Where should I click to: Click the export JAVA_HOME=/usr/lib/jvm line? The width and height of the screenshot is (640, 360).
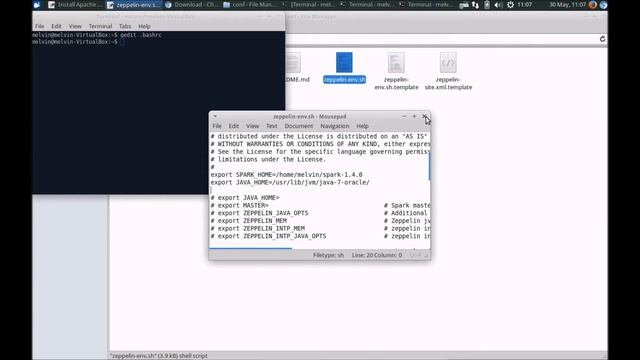[x=290, y=182]
